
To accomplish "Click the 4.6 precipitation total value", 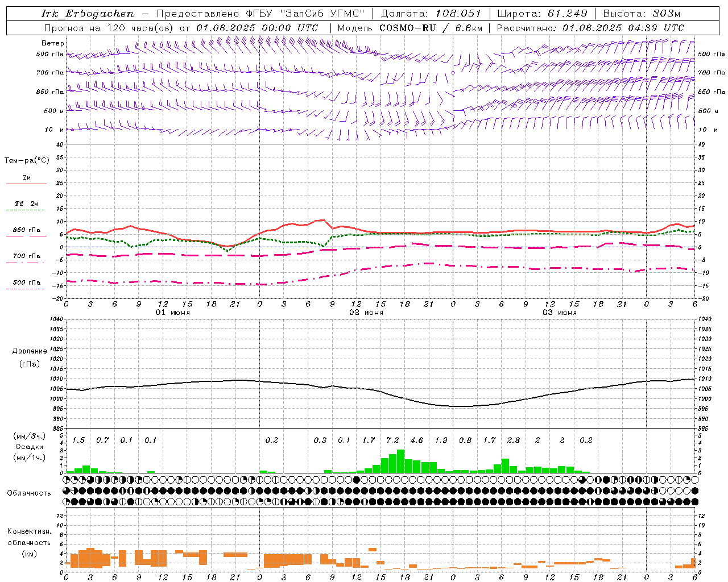I will pyautogui.click(x=417, y=440).
